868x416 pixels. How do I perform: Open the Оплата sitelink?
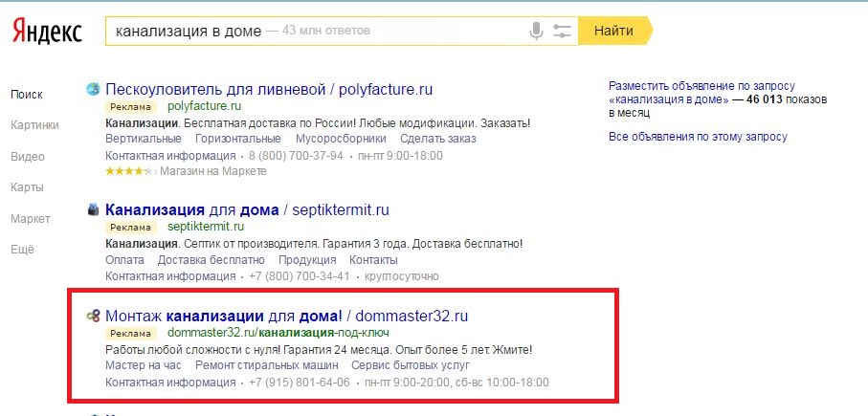coord(124,259)
